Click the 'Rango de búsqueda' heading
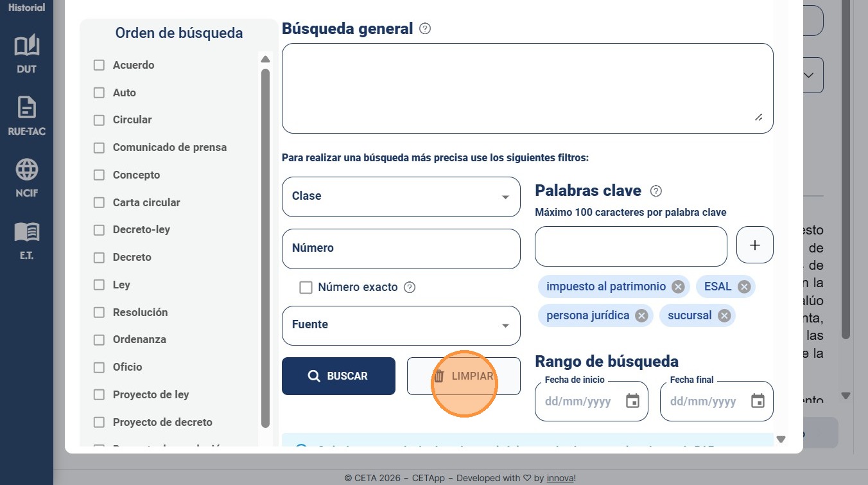868x485 pixels. (607, 361)
